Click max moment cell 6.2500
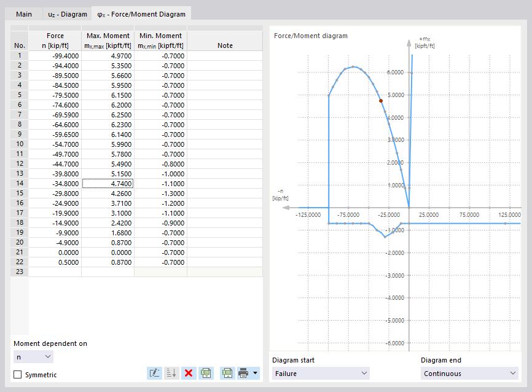532x392 pixels. pos(108,115)
